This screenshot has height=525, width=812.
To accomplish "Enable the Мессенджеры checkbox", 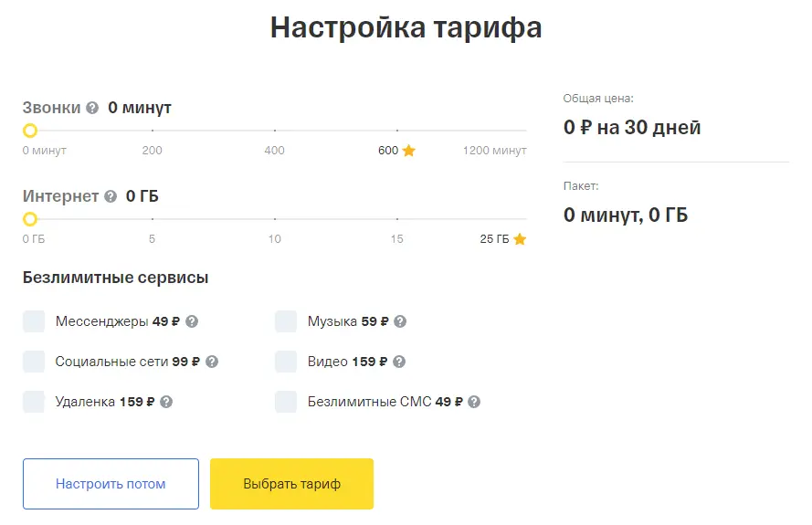I will click(x=34, y=321).
